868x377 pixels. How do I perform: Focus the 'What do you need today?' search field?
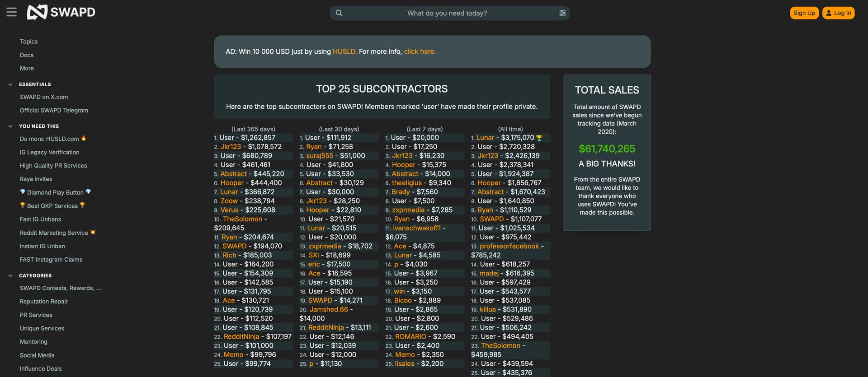tap(447, 13)
